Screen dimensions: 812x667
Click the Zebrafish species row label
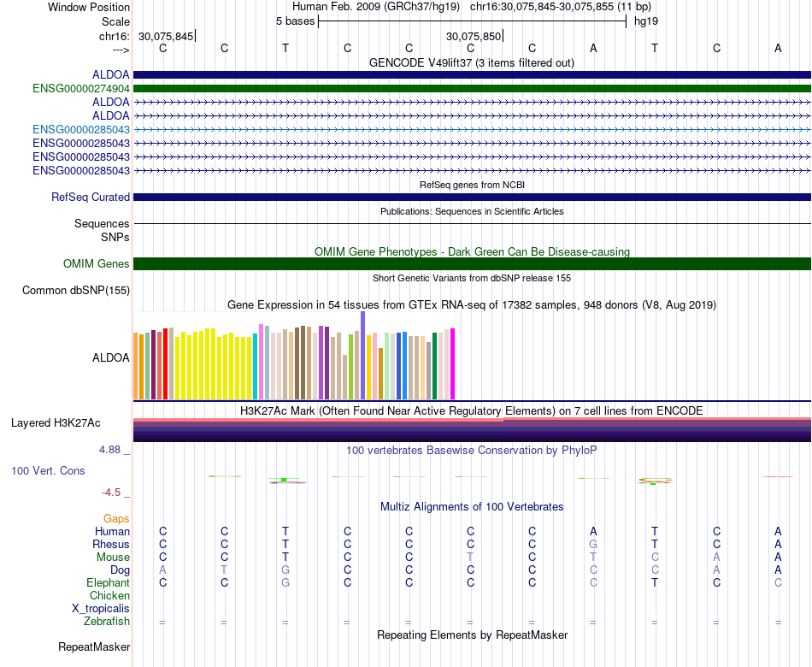point(107,621)
